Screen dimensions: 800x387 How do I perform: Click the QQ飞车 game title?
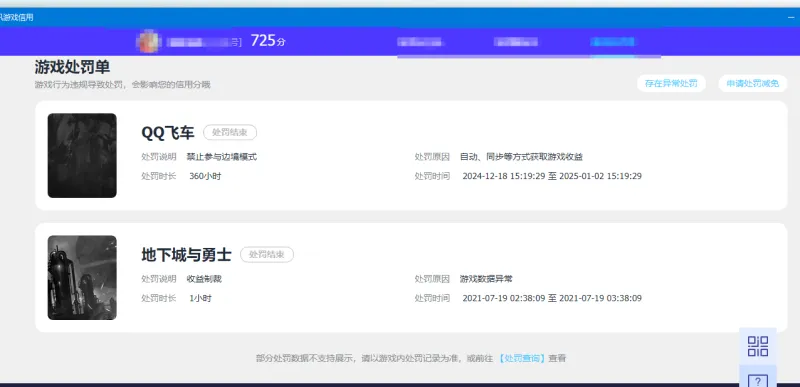[x=168, y=133]
